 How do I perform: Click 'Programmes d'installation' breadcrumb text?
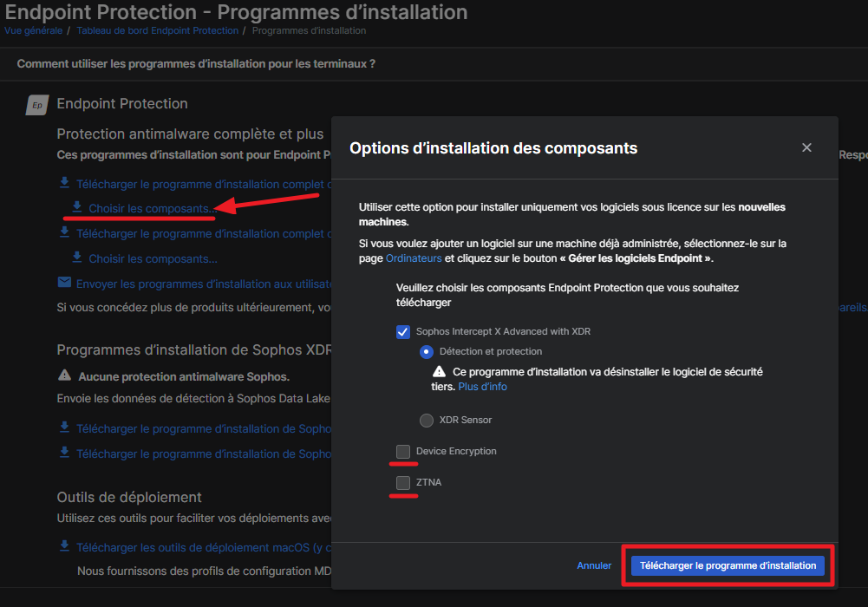[309, 30]
